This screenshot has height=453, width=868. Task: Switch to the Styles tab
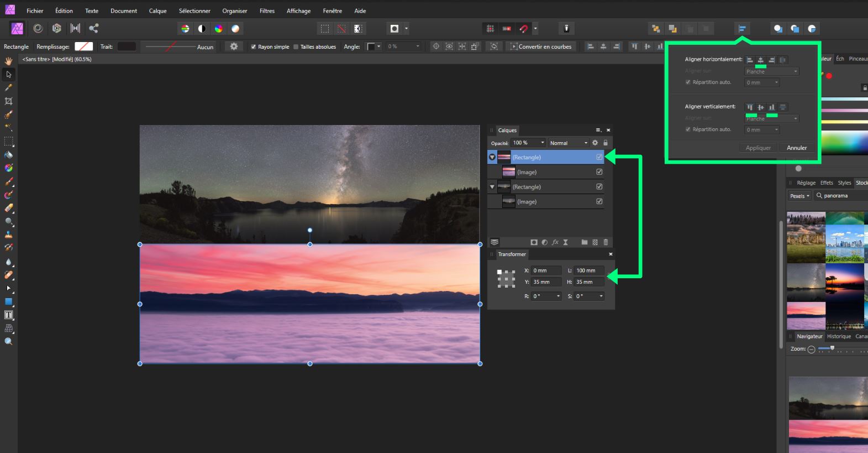(844, 183)
